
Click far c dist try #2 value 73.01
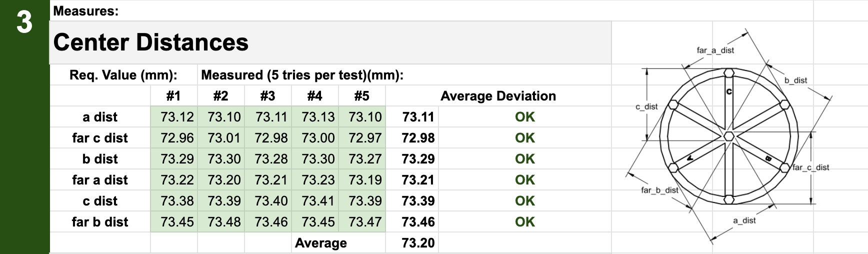pos(224,138)
